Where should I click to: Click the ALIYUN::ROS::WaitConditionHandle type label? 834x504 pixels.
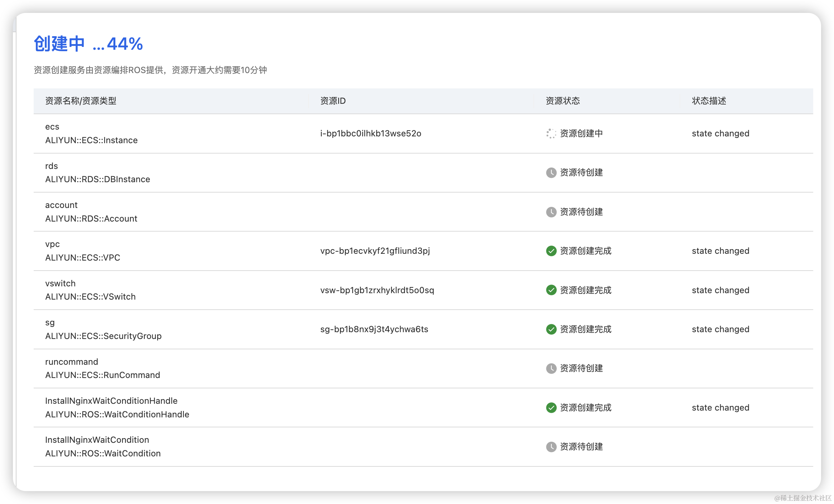117,415
